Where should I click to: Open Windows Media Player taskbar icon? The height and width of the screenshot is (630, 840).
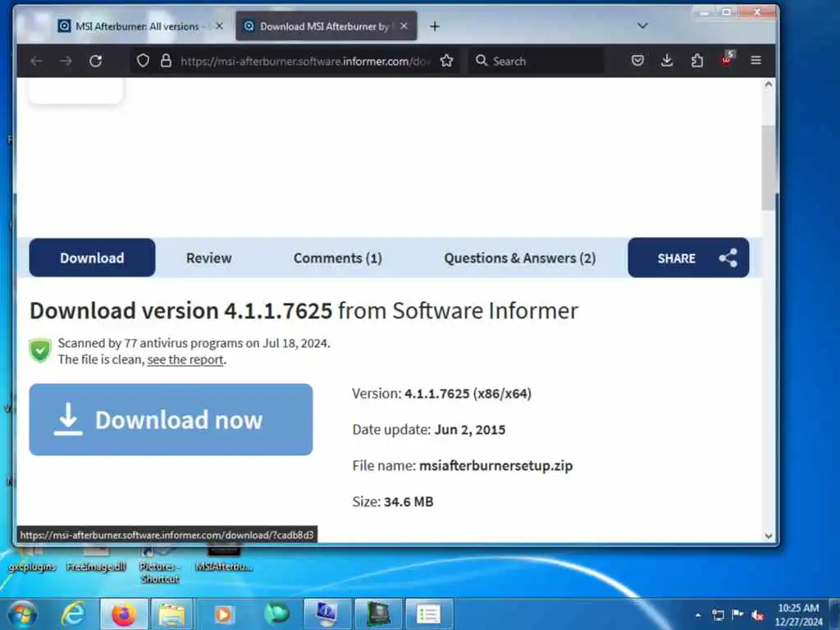224,614
